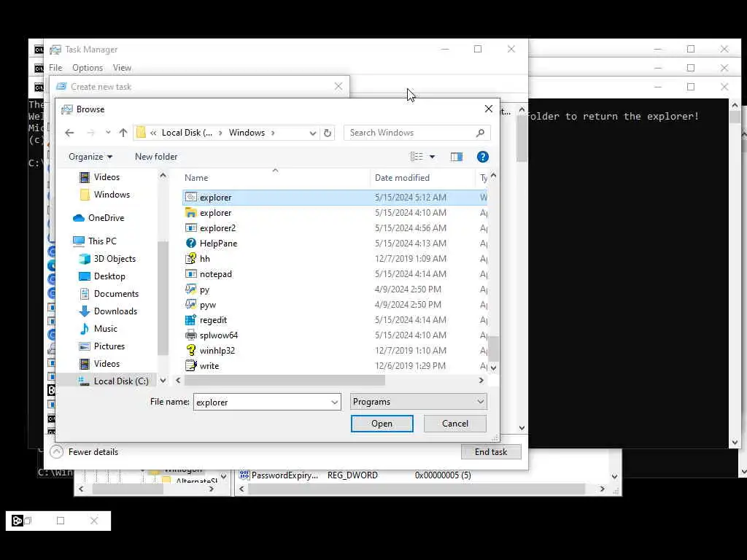This screenshot has height=560, width=747.
Task: Select This PC in navigation pane
Action: tap(102, 241)
